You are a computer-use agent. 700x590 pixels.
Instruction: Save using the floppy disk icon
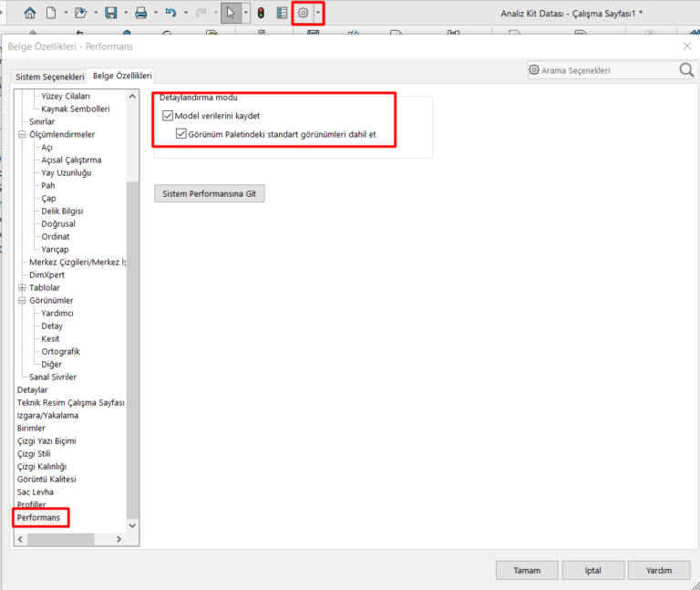(110, 13)
